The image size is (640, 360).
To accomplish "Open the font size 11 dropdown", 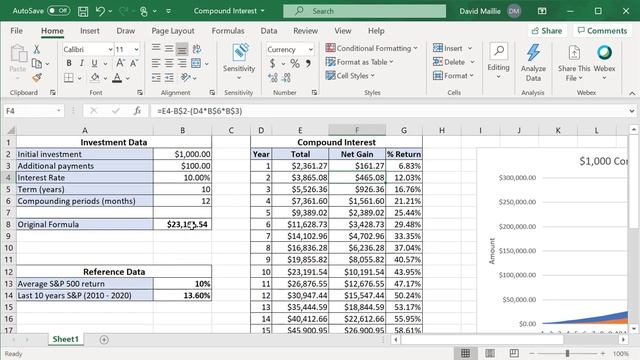I will [136, 49].
